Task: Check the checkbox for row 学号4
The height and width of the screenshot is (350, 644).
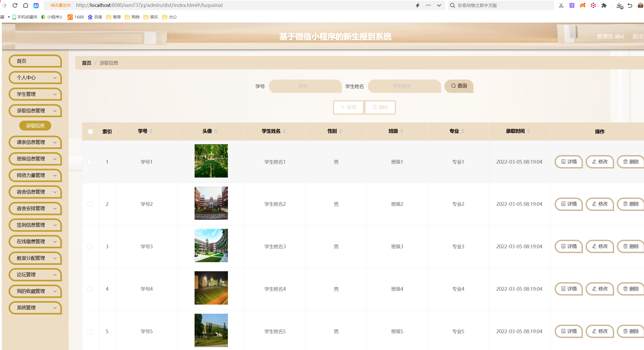Action: (90, 289)
